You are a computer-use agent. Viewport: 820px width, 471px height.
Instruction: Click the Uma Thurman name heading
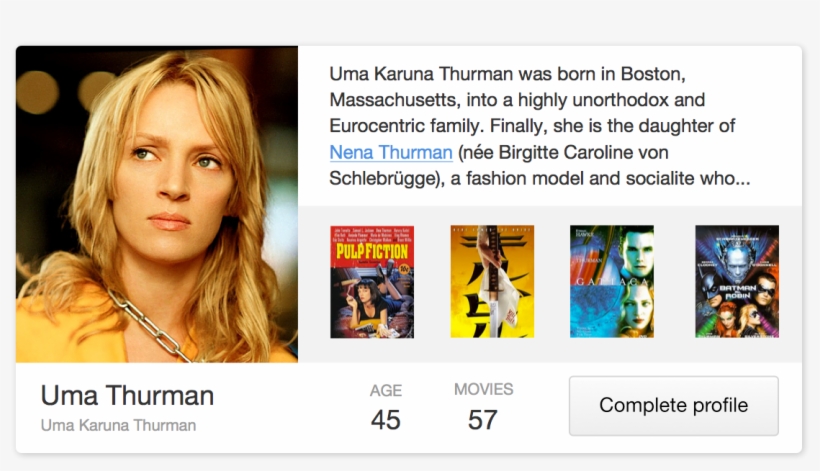coord(127,395)
